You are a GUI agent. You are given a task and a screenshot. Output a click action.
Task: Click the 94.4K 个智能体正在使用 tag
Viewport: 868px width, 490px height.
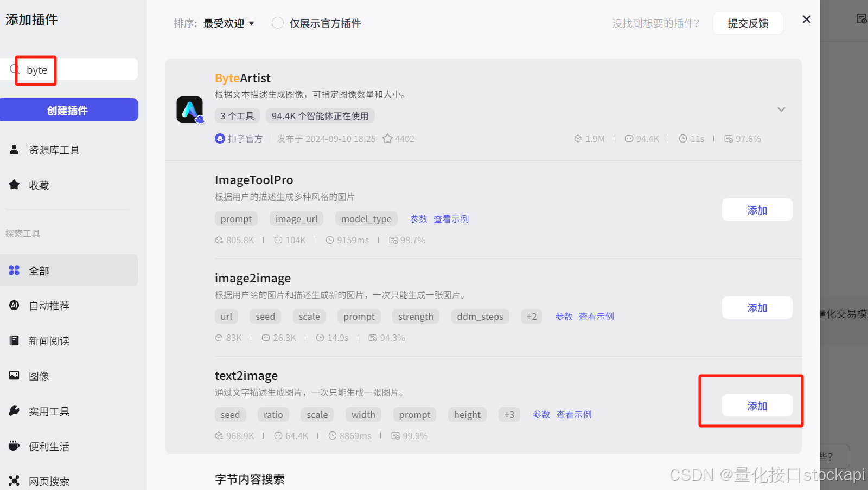pos(320,116)
